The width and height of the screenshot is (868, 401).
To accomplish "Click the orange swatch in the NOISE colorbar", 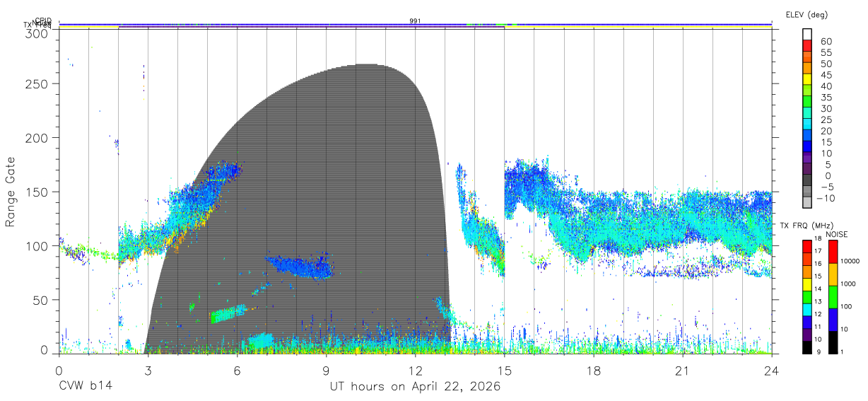I will coord(833,274).
